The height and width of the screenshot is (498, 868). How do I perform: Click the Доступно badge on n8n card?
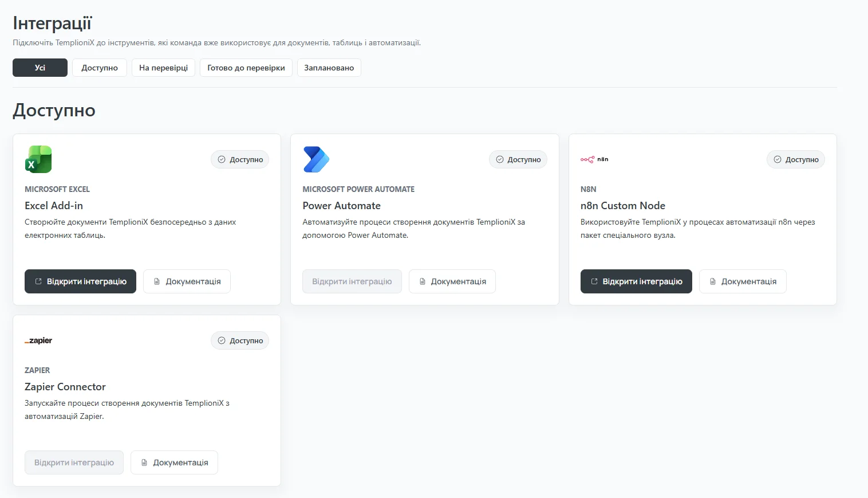point(796,159)
